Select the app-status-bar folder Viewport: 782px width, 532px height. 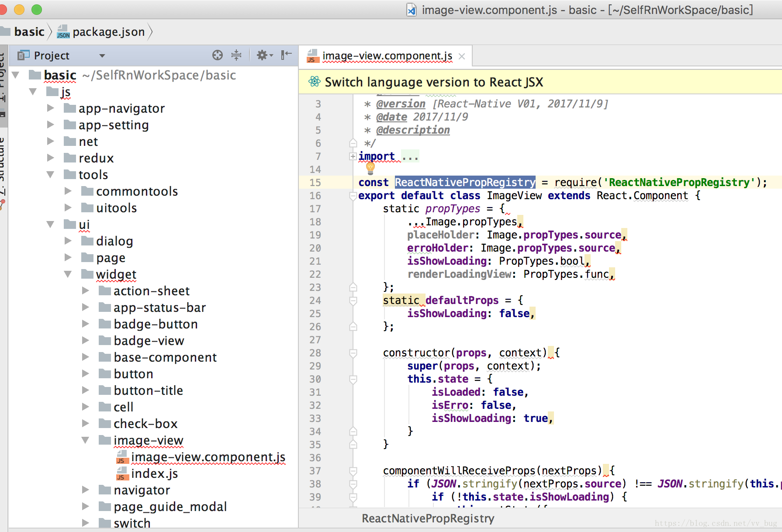(159, 307)
